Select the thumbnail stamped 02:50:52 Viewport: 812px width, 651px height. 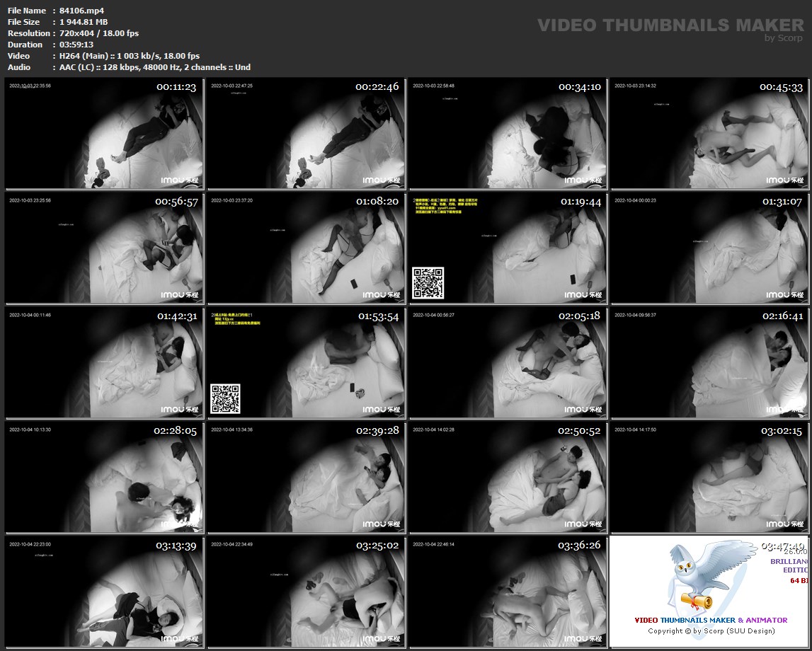(508, 477)
